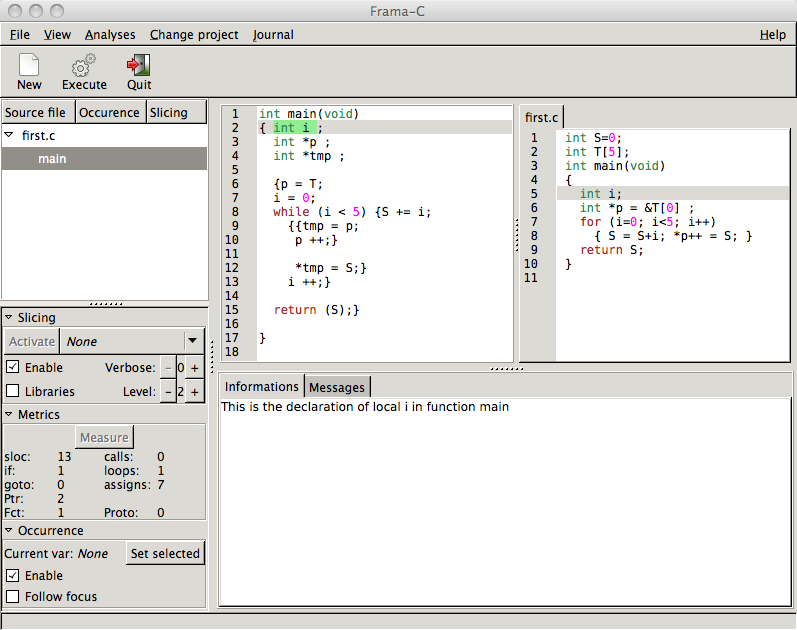Increase the Verbose value

click(x=195, y=368)
